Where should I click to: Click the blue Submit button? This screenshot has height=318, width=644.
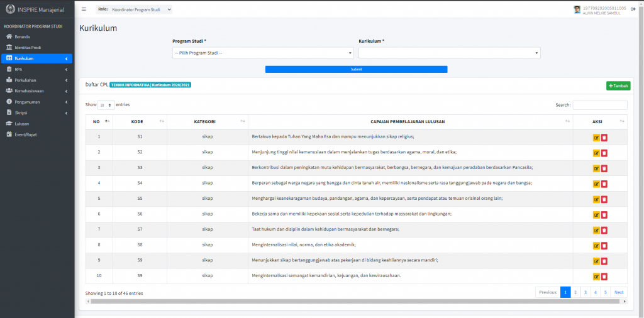coord(356,69)
